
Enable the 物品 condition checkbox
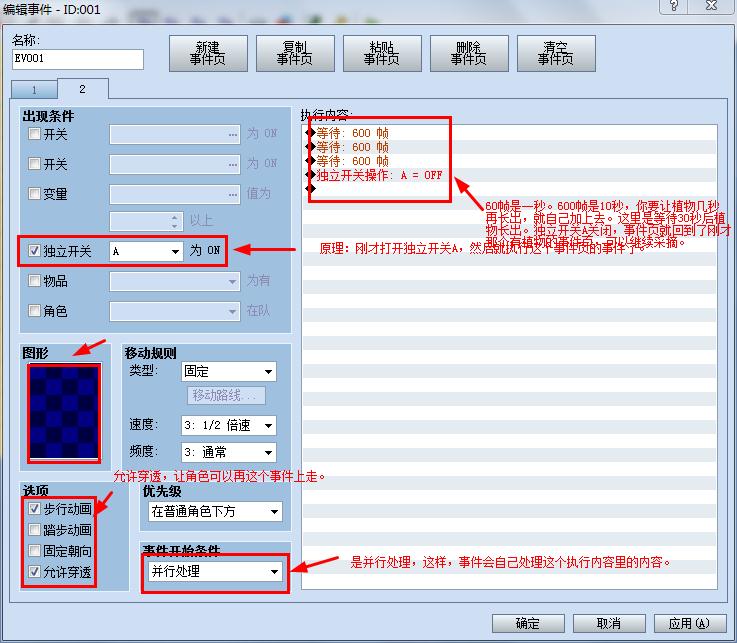pos(34,281)
